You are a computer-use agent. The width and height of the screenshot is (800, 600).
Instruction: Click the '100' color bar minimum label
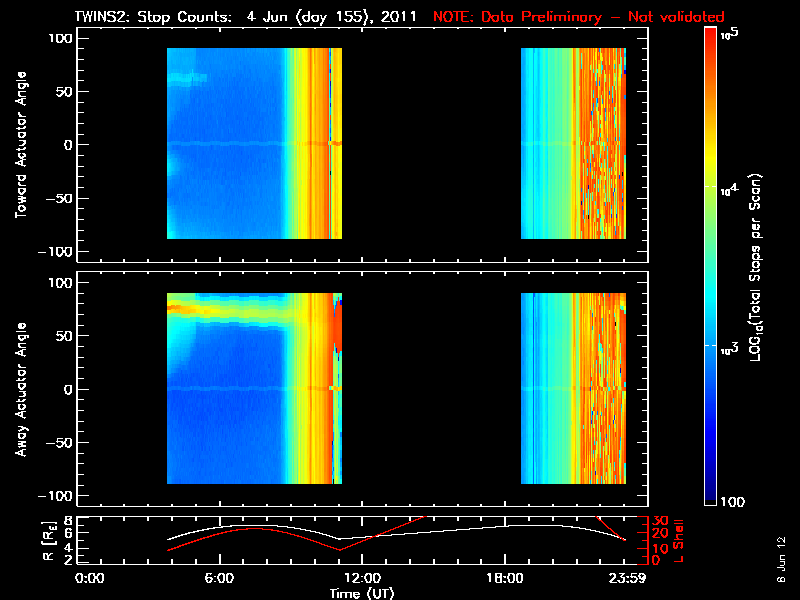[x=733, y=502]
